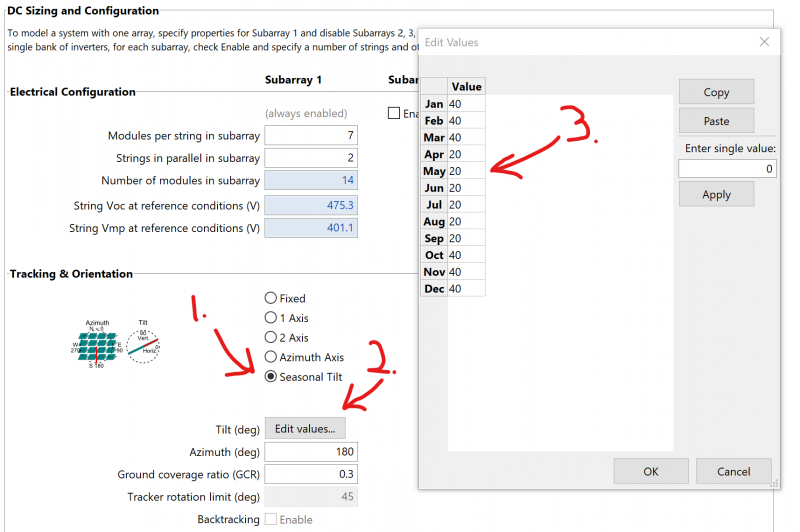Select the Seasonal Tilt radio button

tap(270, 377)
